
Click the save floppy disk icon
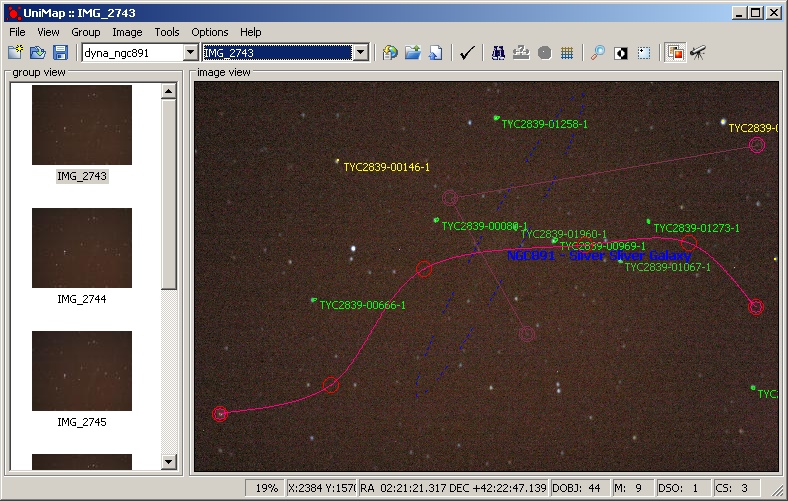point(60,52)
